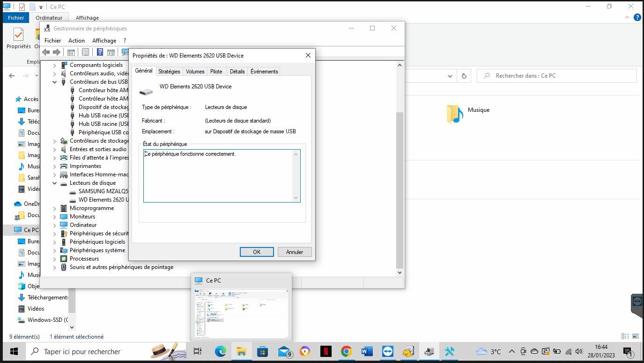Select Ordinateur in the device tree
Screen dimensions: 644x363
coord(83,225)
